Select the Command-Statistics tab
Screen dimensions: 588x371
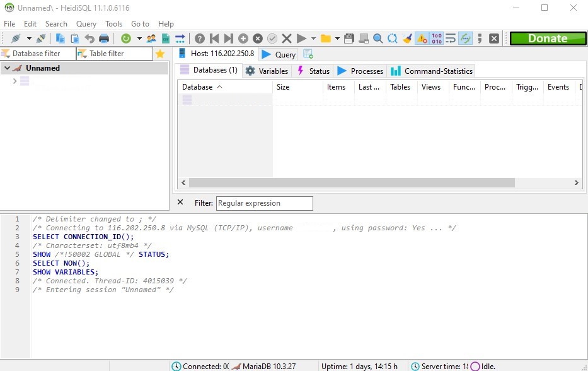pos(432,71)
